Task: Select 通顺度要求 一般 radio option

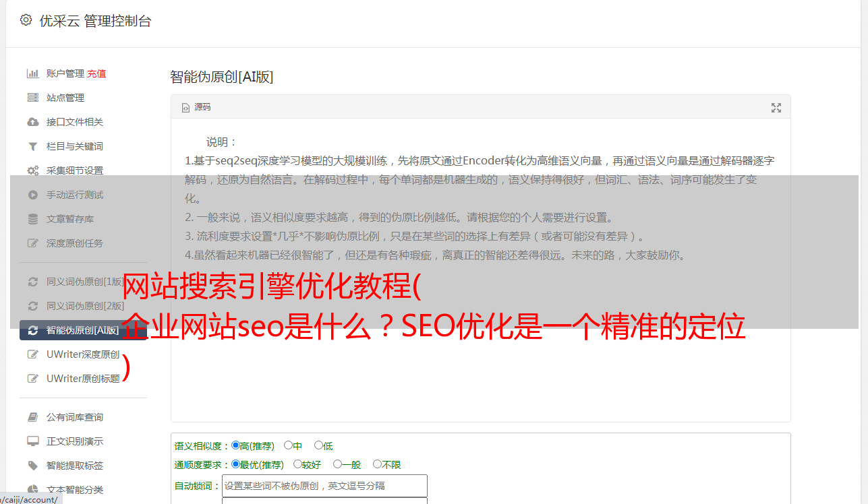Action: (x=337, y=464)
